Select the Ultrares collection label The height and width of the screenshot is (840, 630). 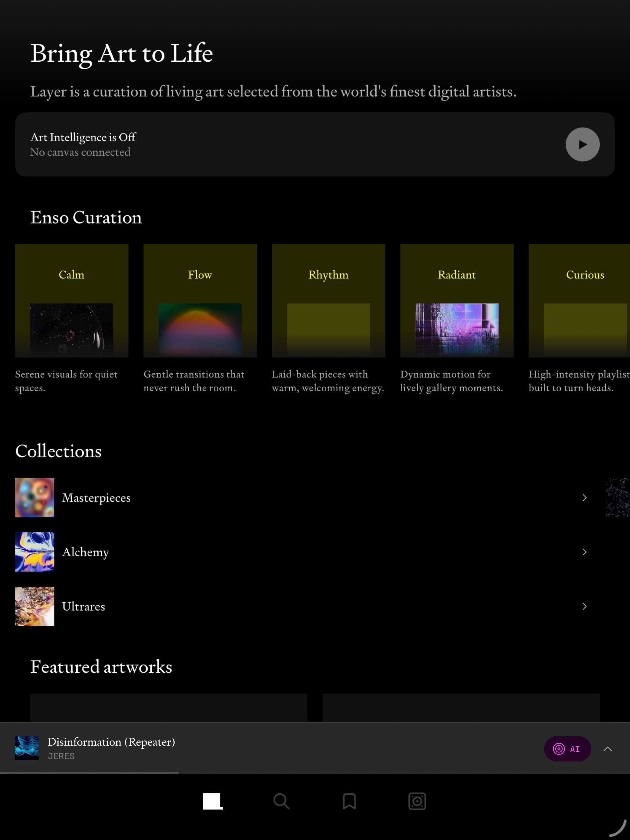pyautogui.click(x=84, y=606)
